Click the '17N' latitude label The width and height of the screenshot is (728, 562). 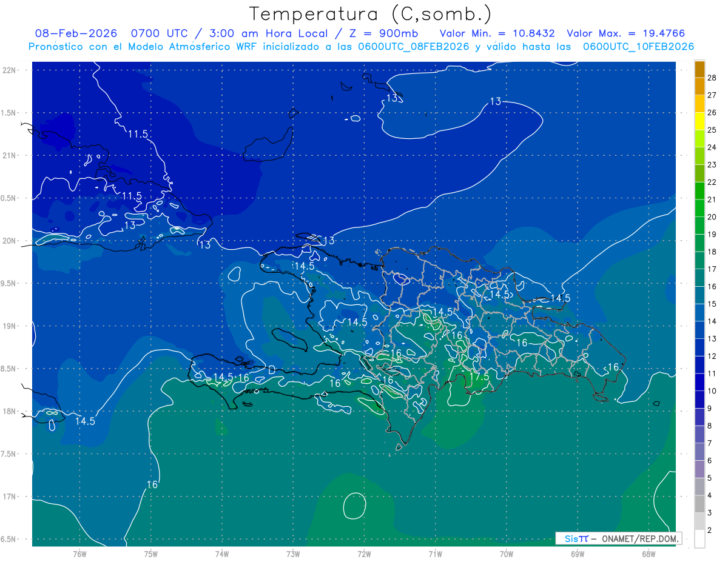coord(10,497)
